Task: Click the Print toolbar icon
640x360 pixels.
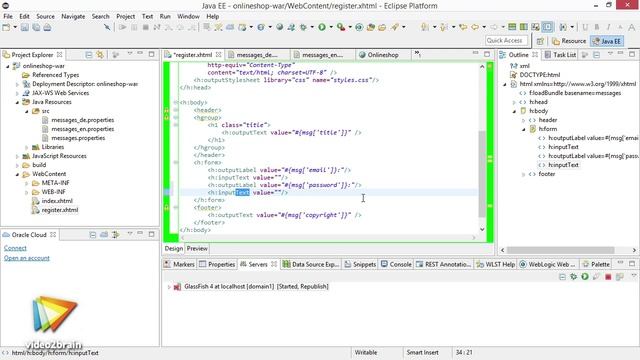Action: tap(47, 27)
